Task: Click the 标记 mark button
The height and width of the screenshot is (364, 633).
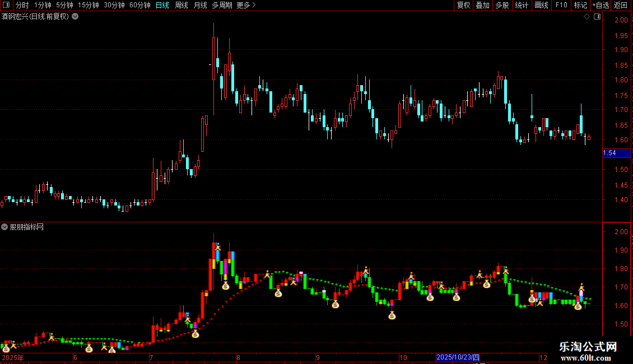Action: coord(580,5)
